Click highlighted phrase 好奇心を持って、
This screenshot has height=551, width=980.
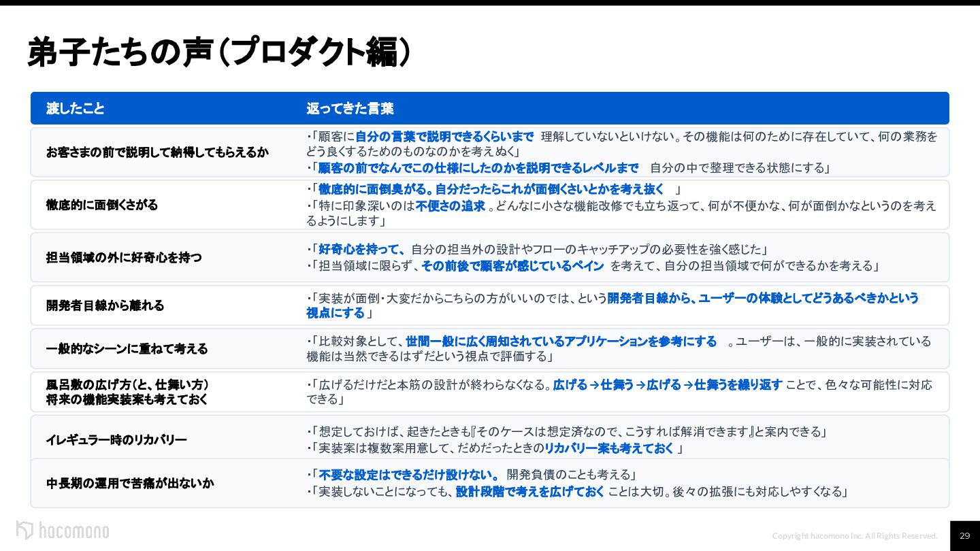pyautogui.click(x=362, y=250)
